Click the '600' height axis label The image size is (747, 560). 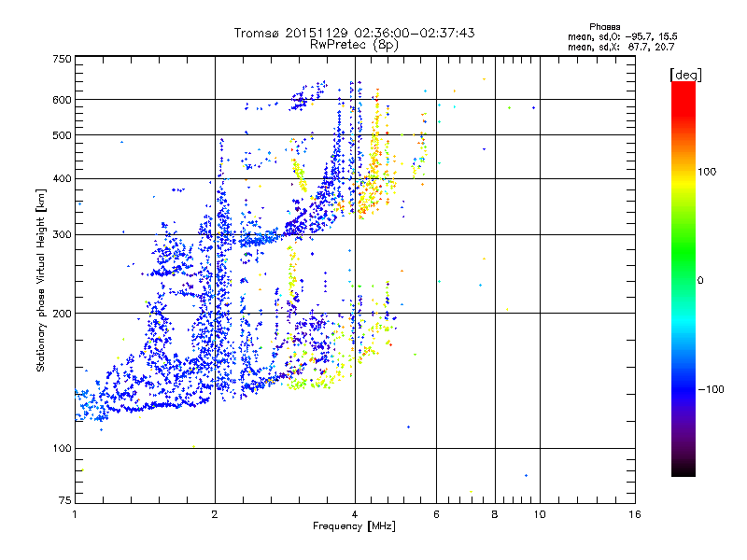(x=62, y=100)
